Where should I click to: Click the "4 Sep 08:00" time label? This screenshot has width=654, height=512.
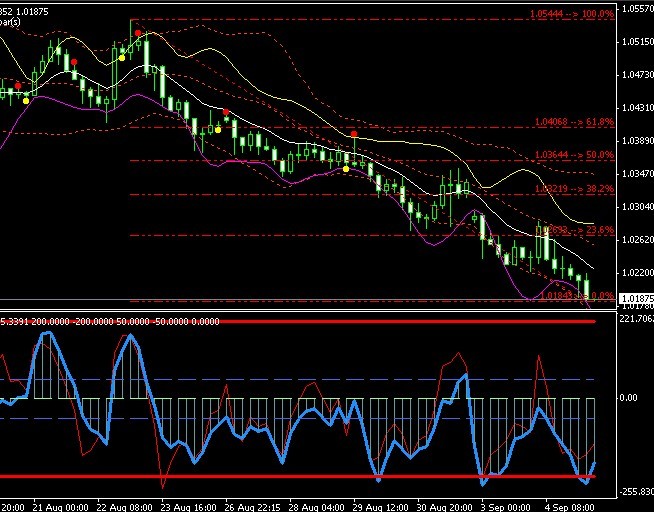pos(570,507)
